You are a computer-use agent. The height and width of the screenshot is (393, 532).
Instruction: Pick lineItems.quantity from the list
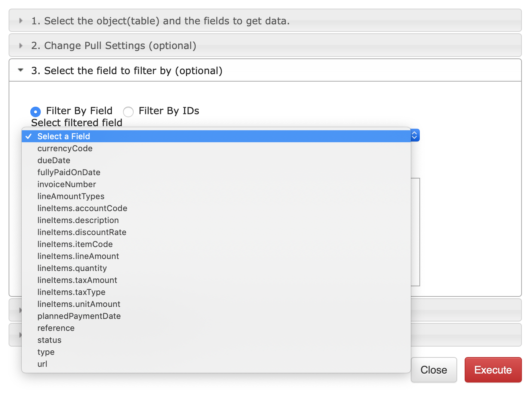pyautogui.click(x=72, y=268)
